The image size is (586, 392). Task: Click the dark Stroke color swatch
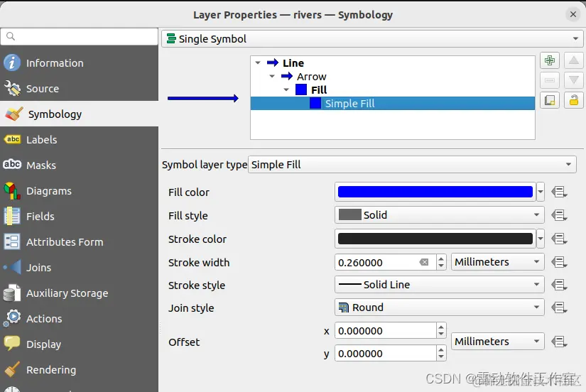[435, 239]
